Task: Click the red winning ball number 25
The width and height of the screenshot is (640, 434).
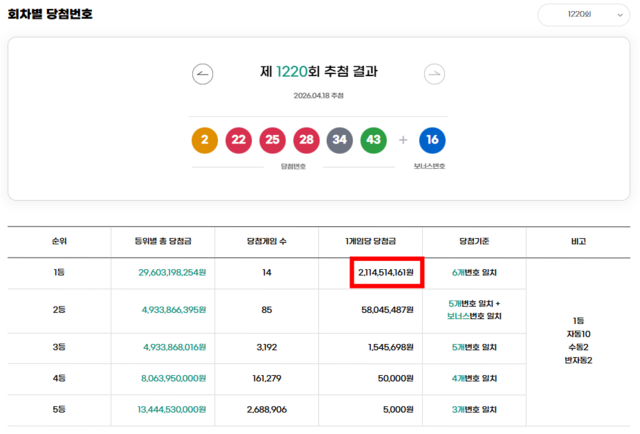Action: 272,140
